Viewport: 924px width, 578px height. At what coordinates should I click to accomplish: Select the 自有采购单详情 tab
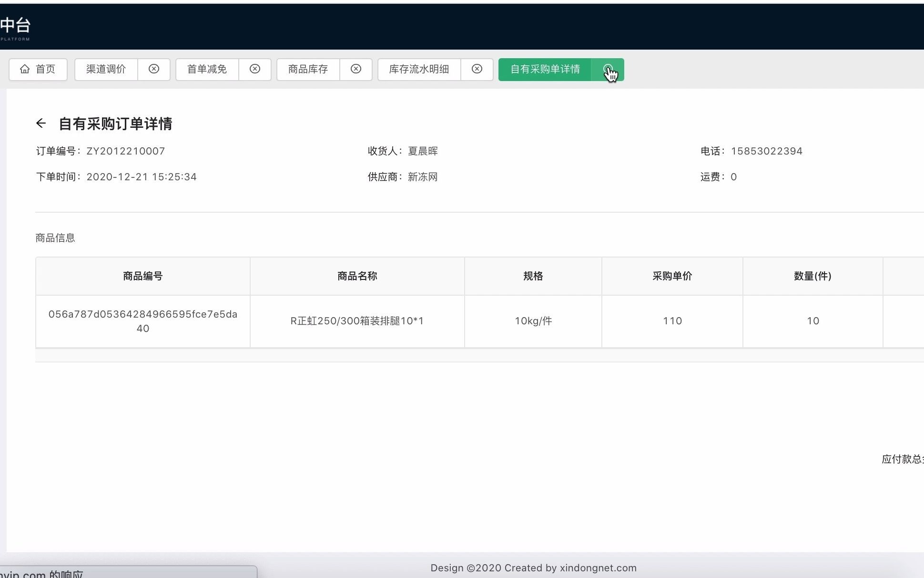(545, 70)
